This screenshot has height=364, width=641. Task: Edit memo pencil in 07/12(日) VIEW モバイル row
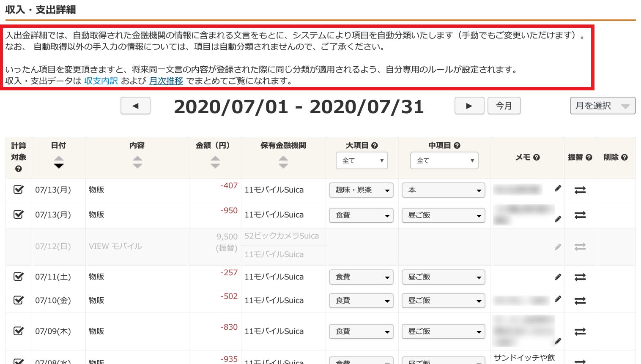(558, 247)
